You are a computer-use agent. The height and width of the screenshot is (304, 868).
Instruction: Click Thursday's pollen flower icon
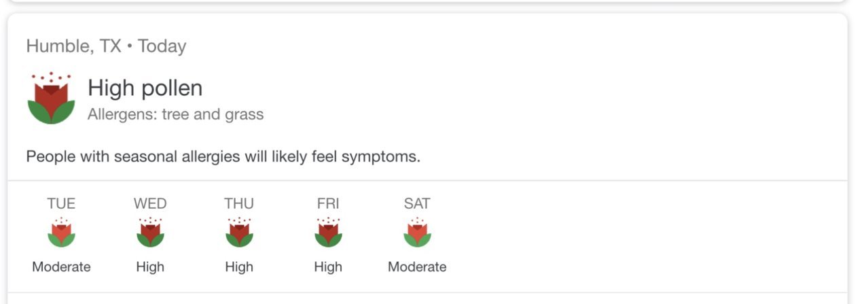239,233
